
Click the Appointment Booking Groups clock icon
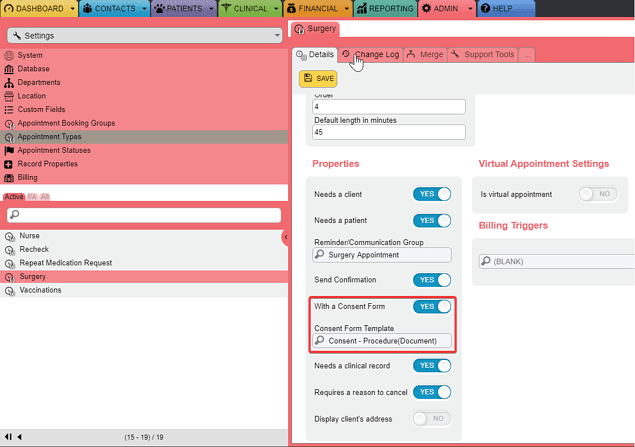pyautogui.click(x=9, y=123)
